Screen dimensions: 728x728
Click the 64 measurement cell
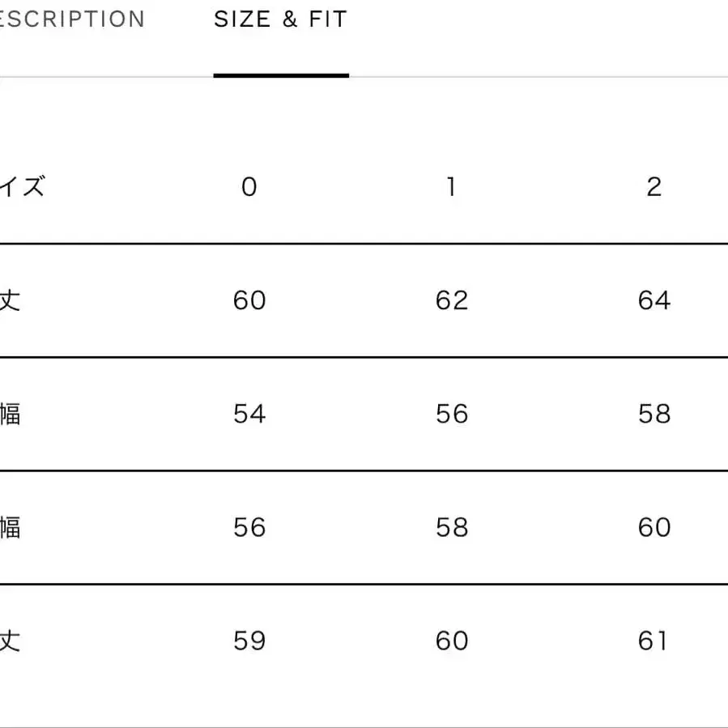pyautogui.click(x=654, y=300)
